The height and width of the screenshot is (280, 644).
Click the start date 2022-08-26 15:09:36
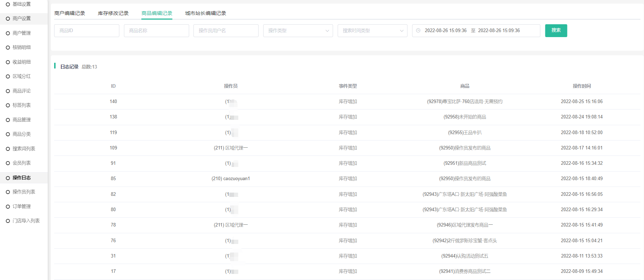click(x=445, y=31)
